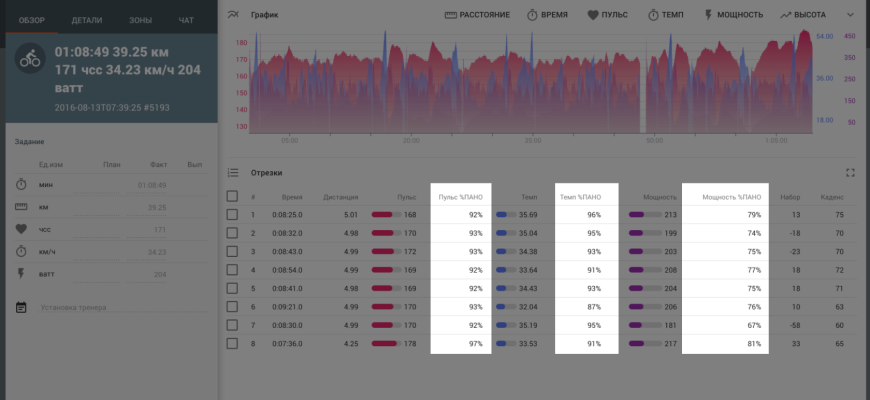Image resolution: width=870 pixels, height=400 pixels.
Task: Go to the Чат tab
Action: click(x=186, y=20)
